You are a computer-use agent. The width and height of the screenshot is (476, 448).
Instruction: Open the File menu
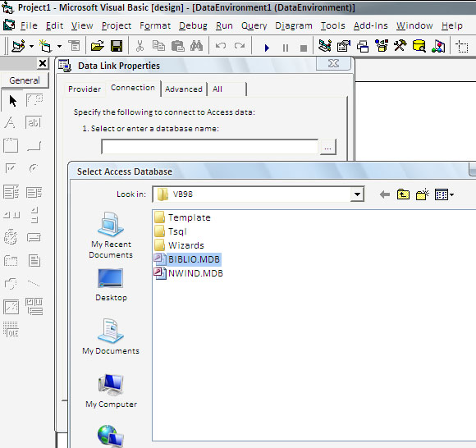pyautogui.click(x=29, y=25)
